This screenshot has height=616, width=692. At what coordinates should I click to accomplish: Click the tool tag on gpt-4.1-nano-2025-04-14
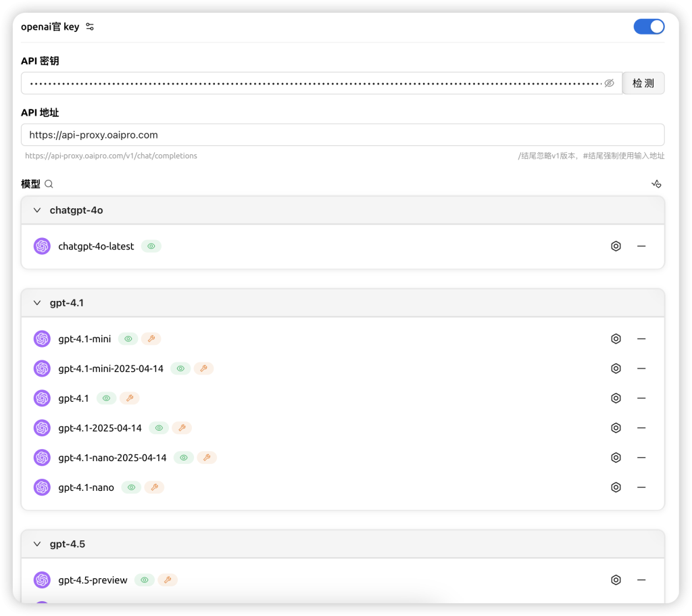207,458
